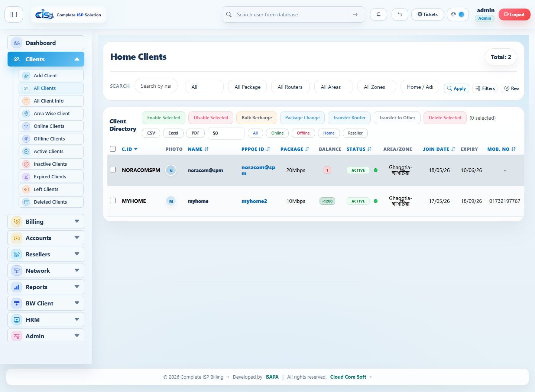Click the Filters button
The height and width of the screenshot is (392, 535).
point(485,88)
